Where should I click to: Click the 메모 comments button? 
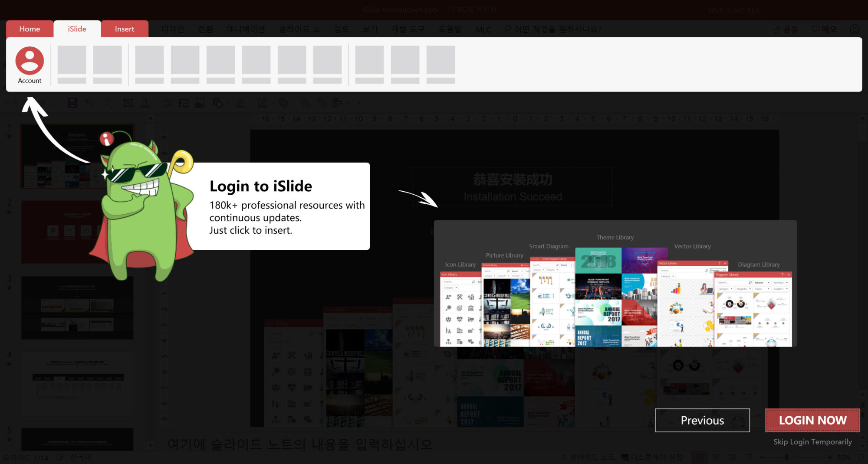825,29
